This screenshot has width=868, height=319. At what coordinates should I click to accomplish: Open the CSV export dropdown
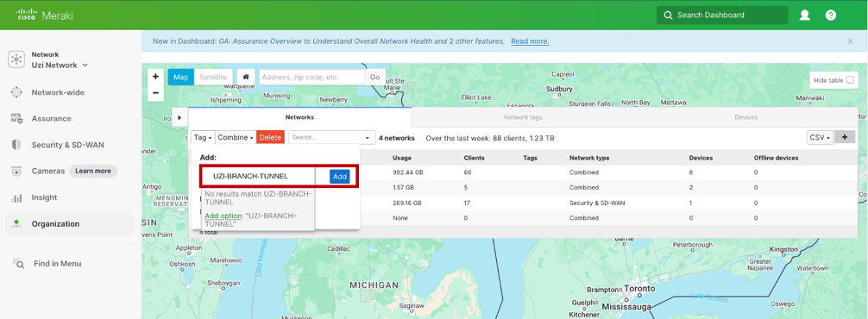(820, 137)
